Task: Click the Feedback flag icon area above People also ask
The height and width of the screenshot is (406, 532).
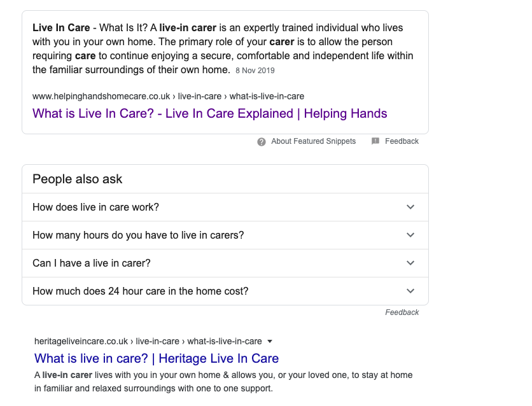Action: 375,141
